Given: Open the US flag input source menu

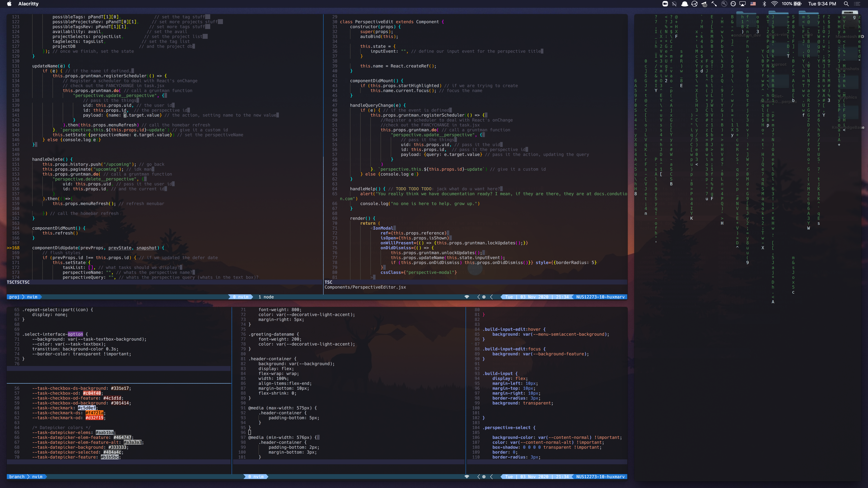Looking at the screenshot, I should point(753,4).
